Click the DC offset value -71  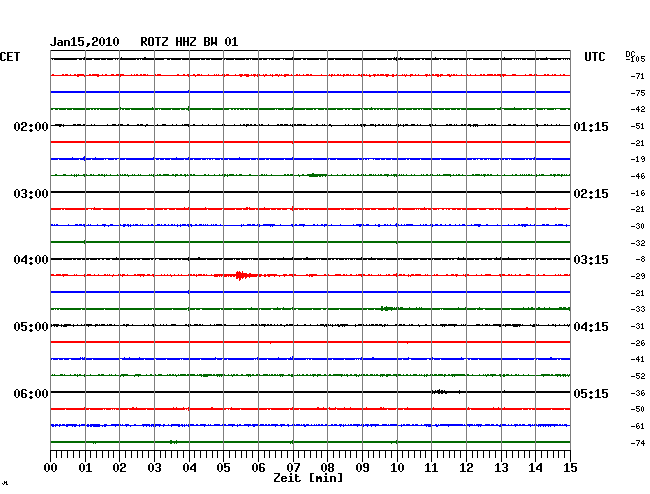(x=638, y=76)
